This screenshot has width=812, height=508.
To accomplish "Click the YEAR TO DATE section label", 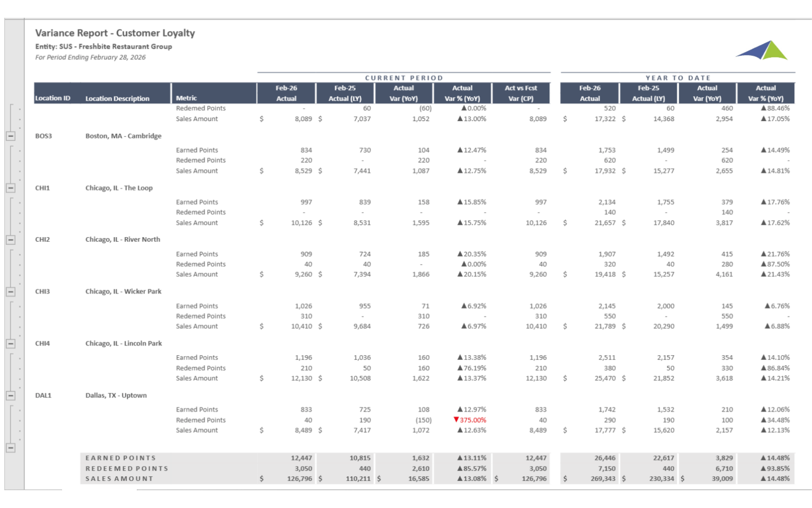I will (x=678, y=78).
